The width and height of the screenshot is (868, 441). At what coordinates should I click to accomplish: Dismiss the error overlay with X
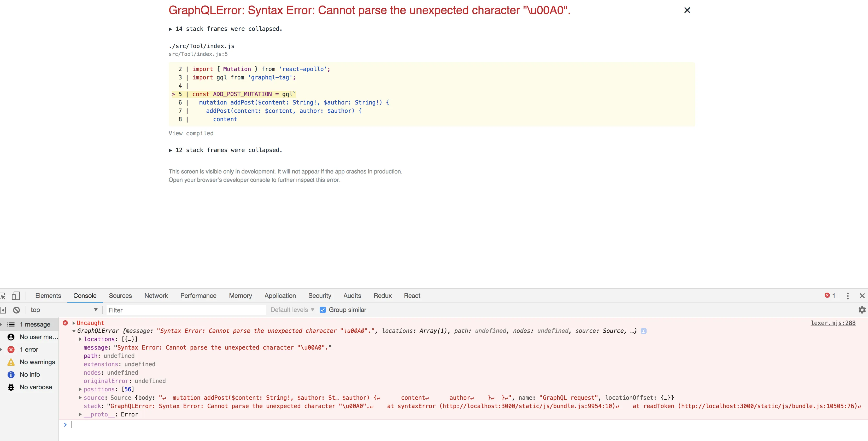[x=687, y=10]
